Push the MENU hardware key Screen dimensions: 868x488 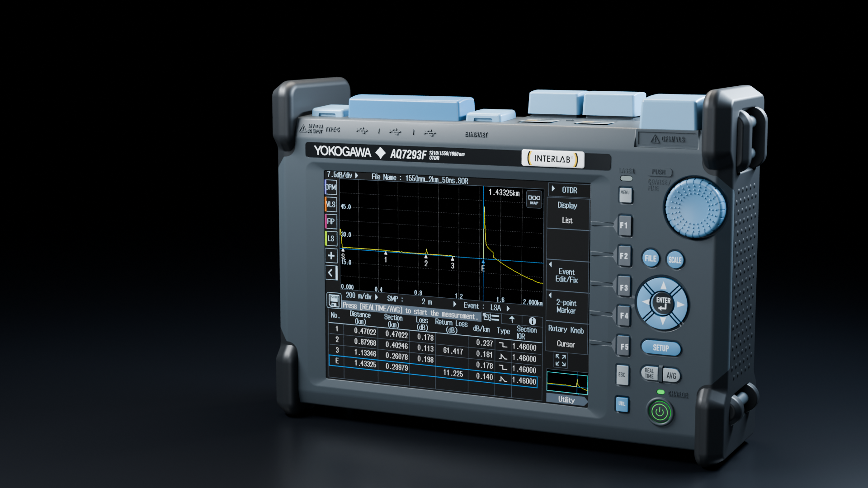pos(625,195)
